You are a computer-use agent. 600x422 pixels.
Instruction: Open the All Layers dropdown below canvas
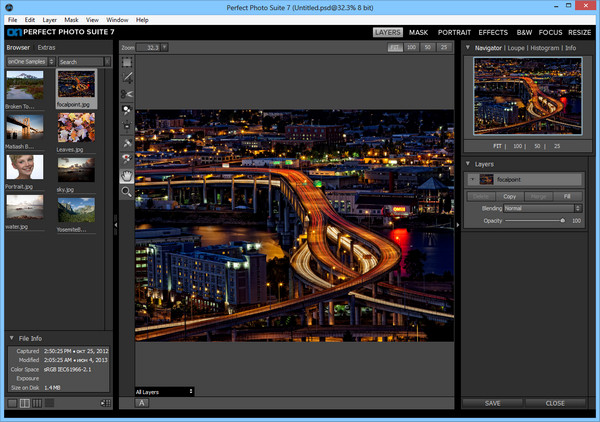pyautogui.click(x=165, y=392)
